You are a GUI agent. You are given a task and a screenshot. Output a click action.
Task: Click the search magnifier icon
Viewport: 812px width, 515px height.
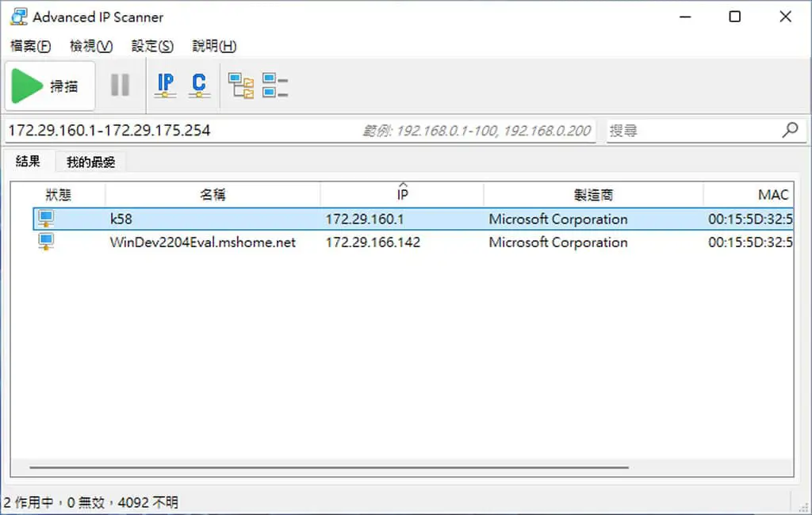(791, 130)
